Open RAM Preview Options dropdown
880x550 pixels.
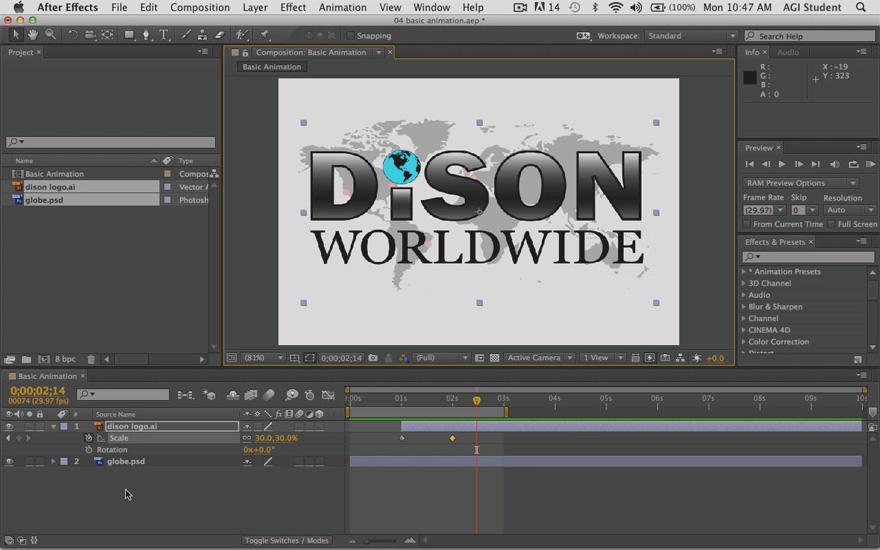[800, 183]
